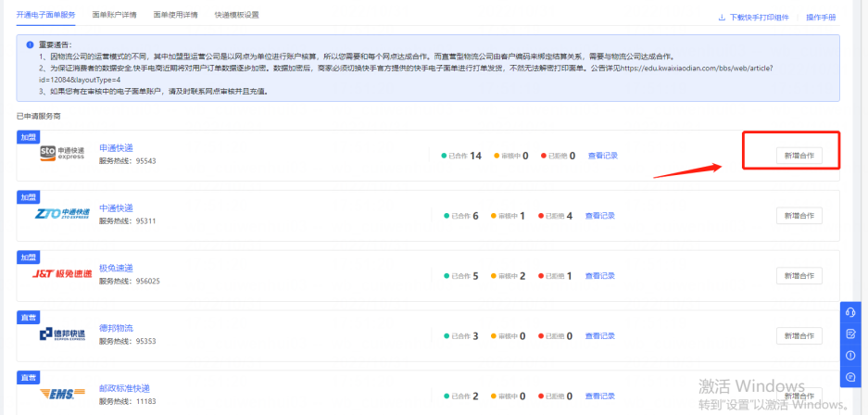Switch to 面单账户详情 tab
This screenshot has width=868, height=415.
click(x=111, y=16)
